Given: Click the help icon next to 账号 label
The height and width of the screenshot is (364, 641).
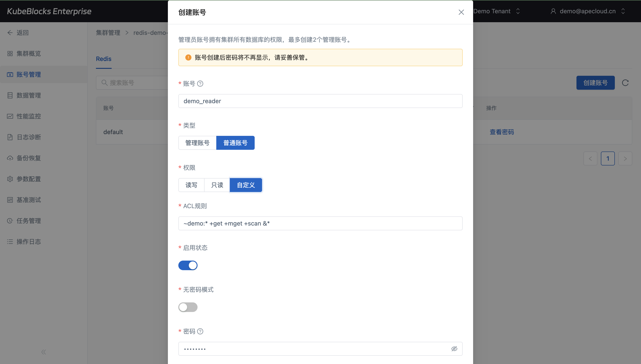Looking at the screenshot, I should click(200, 84).
